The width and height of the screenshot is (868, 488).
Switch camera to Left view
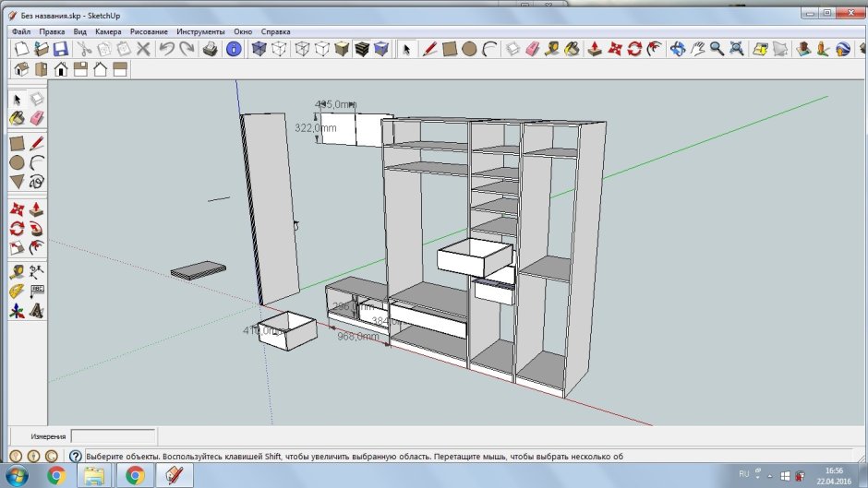pyautogui.click(x=120, y=69)
